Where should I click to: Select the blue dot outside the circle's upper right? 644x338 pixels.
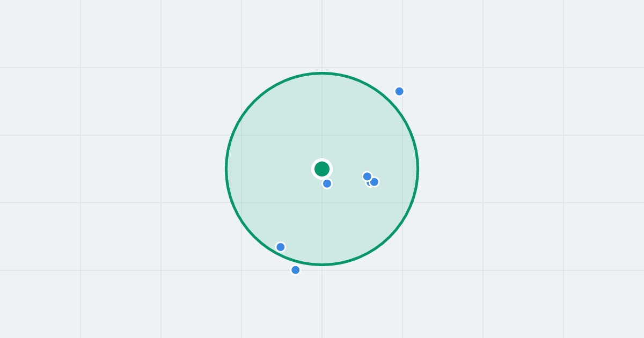399,91
